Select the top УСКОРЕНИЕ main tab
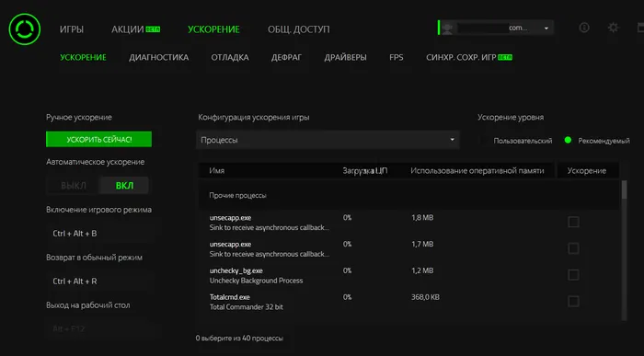The image size is (644, 356). click(213, 29)
